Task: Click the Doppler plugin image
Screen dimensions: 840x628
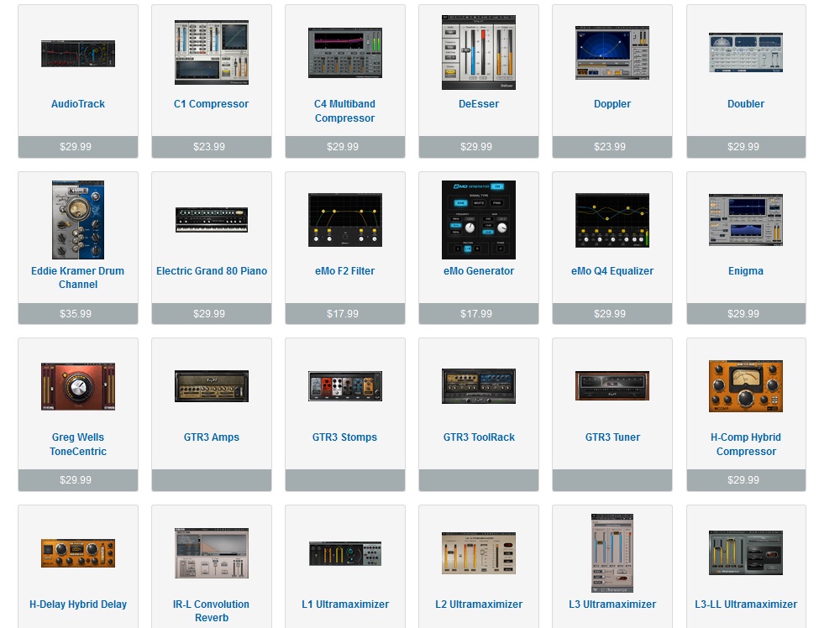Action: tap(612, 52)
